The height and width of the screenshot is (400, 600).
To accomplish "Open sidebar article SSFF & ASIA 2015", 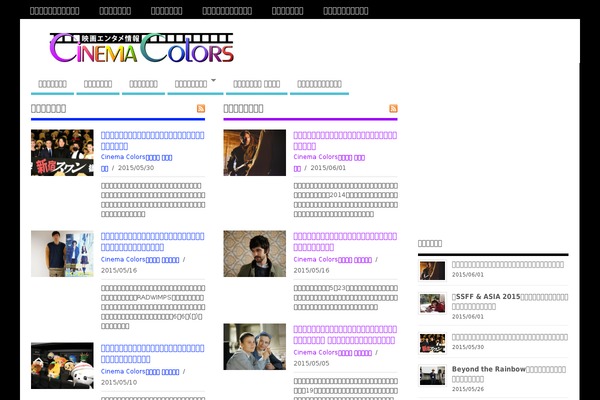I will click(510, 302).
